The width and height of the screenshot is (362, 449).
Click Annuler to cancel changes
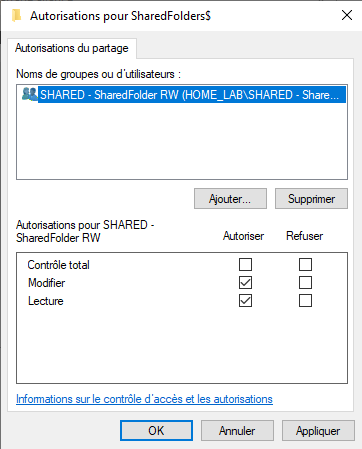(x=237, y=431)
